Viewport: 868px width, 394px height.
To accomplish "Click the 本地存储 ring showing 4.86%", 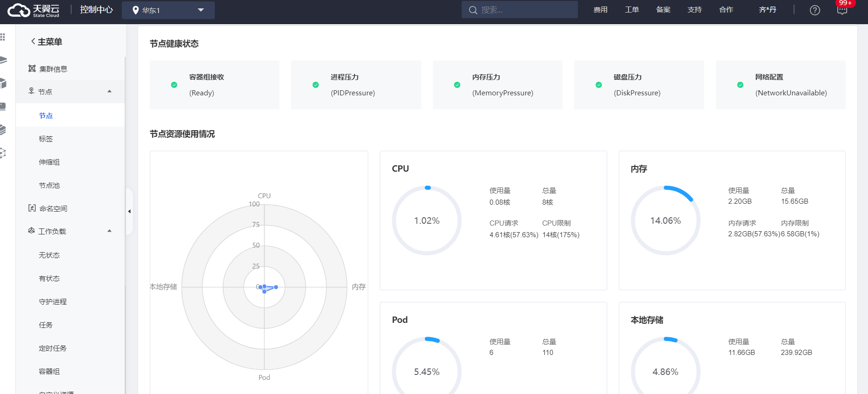I will point(665,366).
